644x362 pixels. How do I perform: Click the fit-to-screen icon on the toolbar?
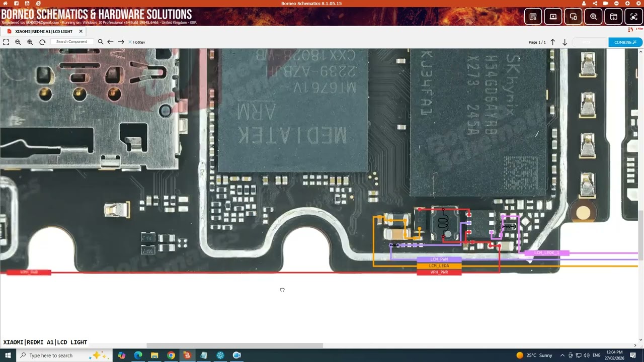[7, 42]
